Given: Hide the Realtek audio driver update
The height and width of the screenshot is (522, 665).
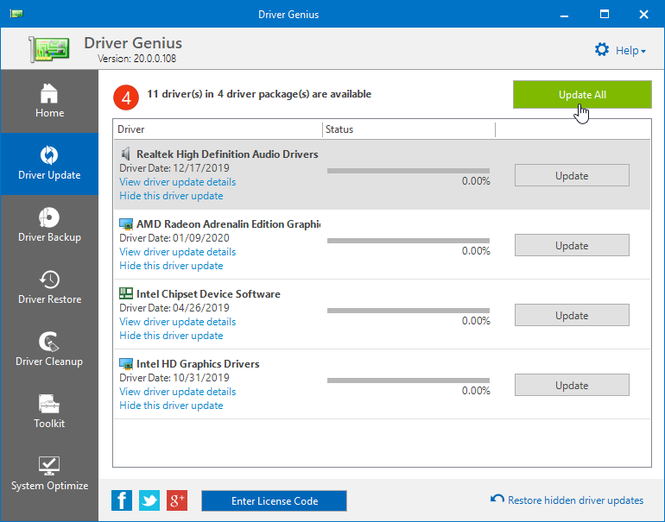Looking at the screenshot, I should (171, 196).
